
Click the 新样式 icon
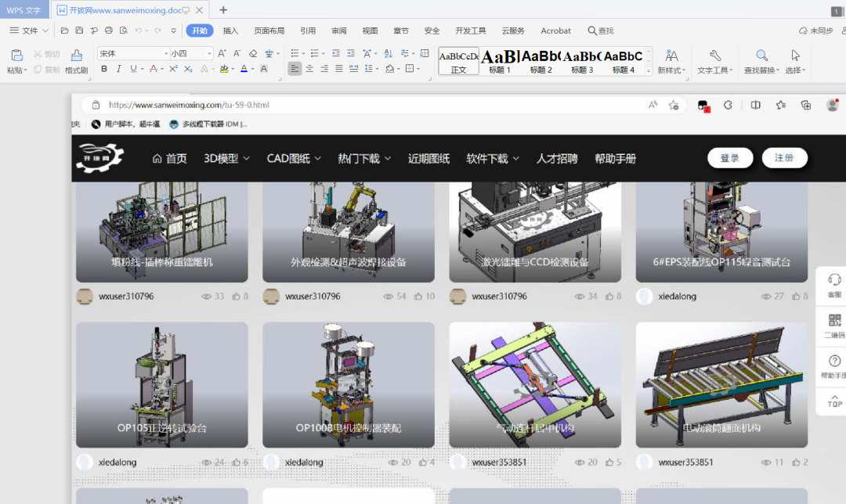(671, 56)
